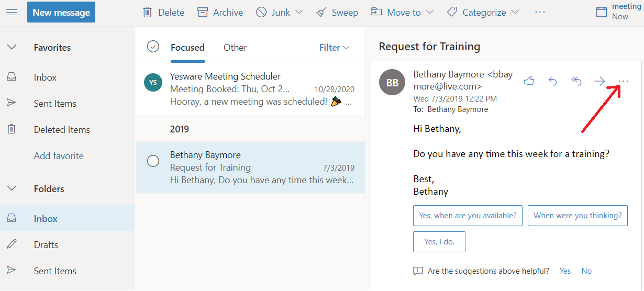644x291 pixels.
Task: Collapse the Folders section chevron
Action: point(12,188)
